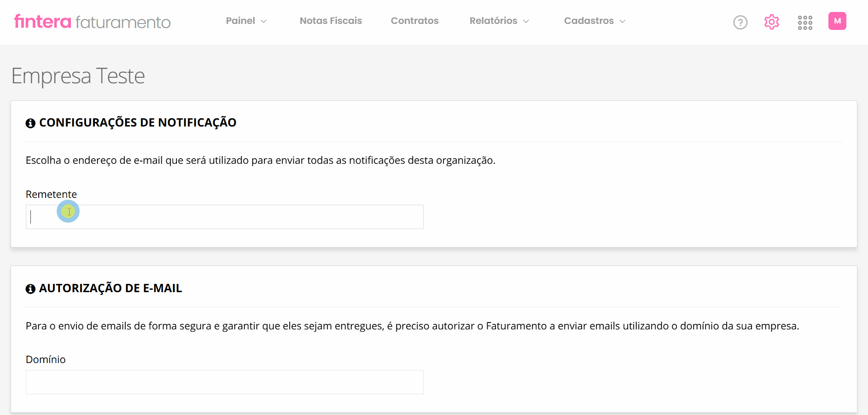The width and height of the screenshot is (868, 415).
Task: Click the 'Para o envio de emails' description
Action: pyautogui.click(x=413, y=326)
